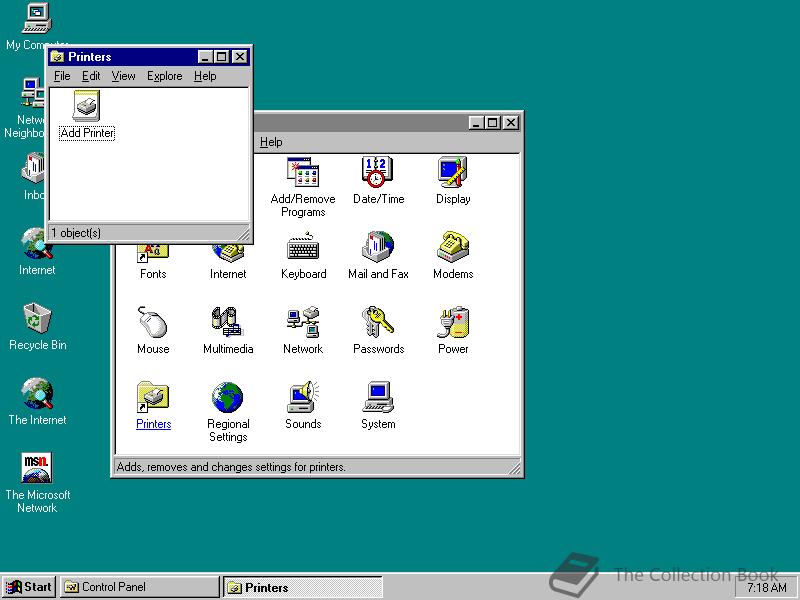Screen dimensions: 800x600
Task: Select the Recycle Bin desktop icon
Action: [x=37, y=318]
